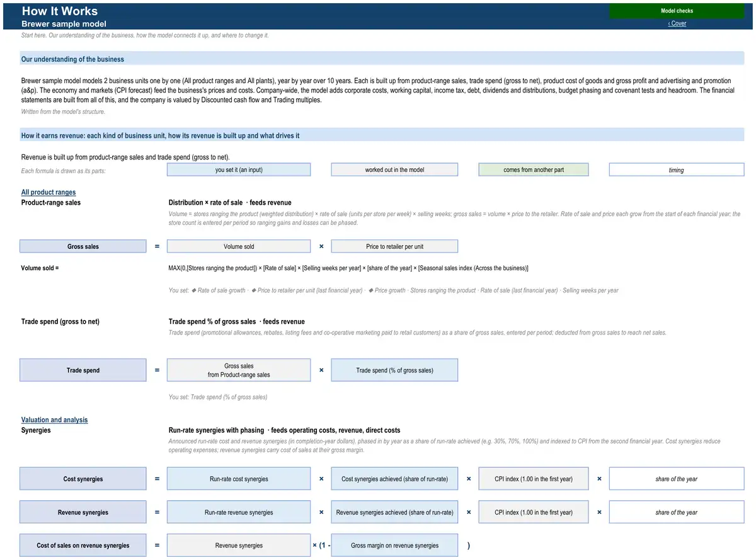This screenshot has width=756, height=560.
Task: Click the Model checks button
Action: pyautogui.click(x=677, y=11)
